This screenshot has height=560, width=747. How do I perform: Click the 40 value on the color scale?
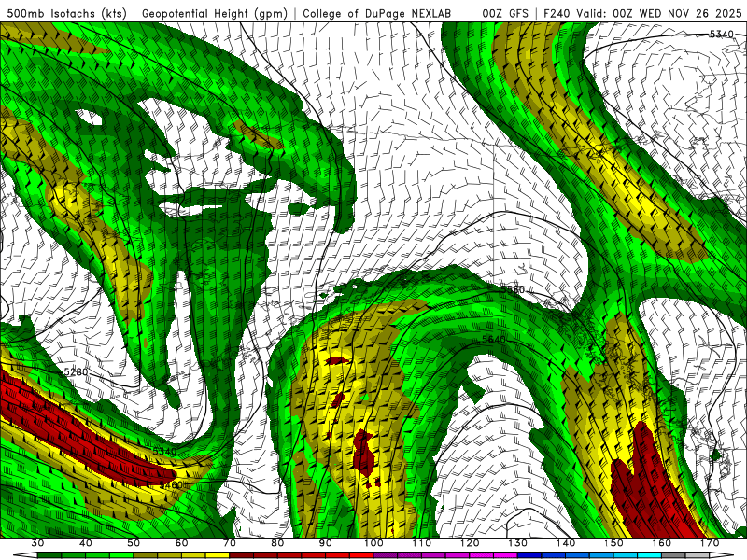click(86, 543)
